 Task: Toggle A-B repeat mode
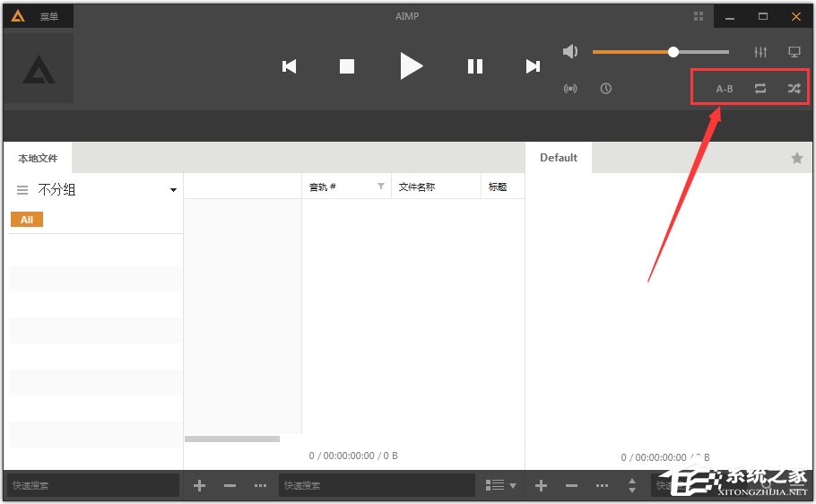[x=724, y=89]
